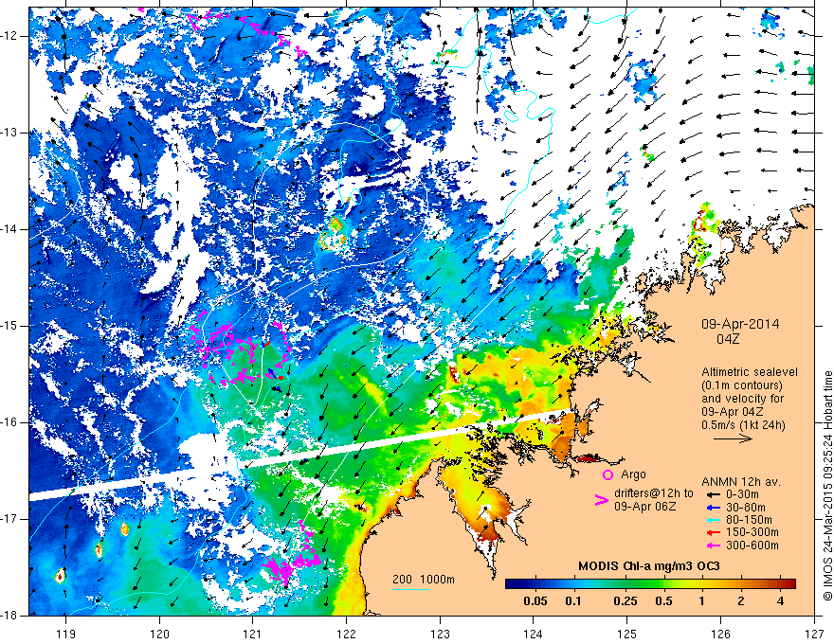Click latitude axis label -14
The height and width of the screenshot is (644, 834).
pyautogui.click(x=9, y=229)
